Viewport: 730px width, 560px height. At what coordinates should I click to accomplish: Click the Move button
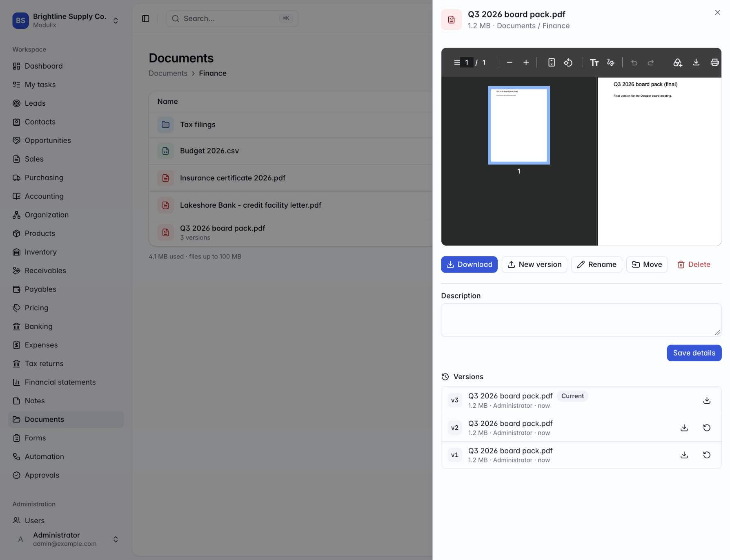tap(647, 264)
